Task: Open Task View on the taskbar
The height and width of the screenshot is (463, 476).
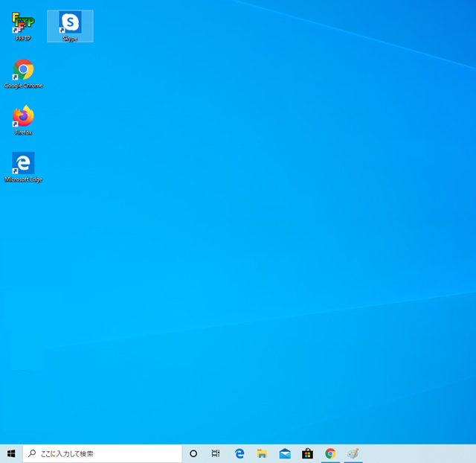Action: click(216, 453)
